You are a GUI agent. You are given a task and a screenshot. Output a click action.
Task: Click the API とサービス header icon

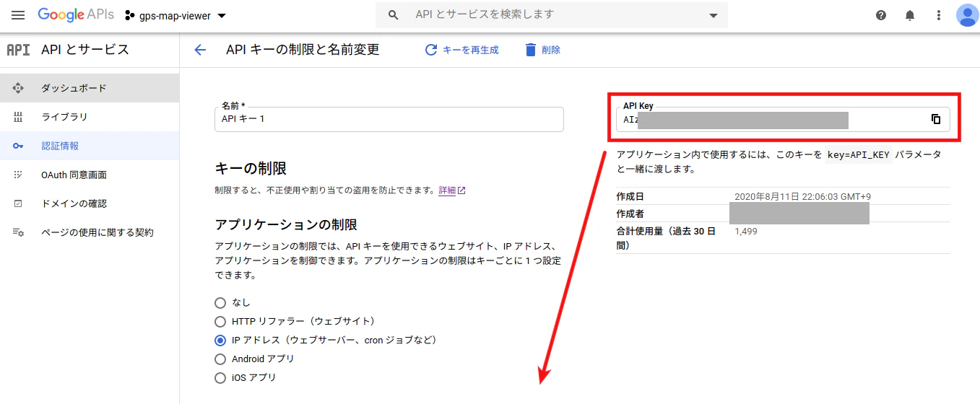(18, 50)
